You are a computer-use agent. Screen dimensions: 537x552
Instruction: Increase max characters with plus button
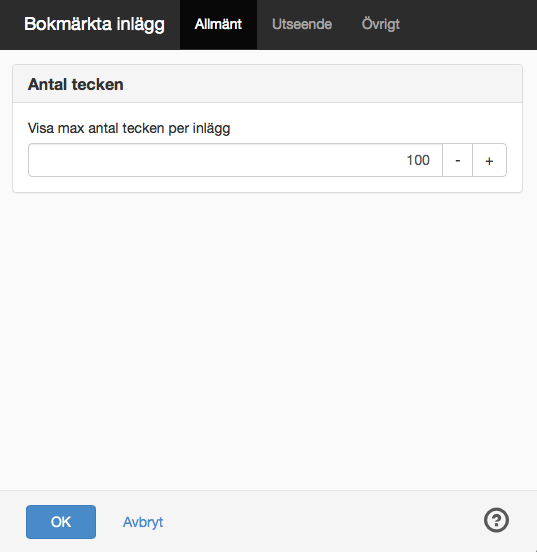[489, 160]
